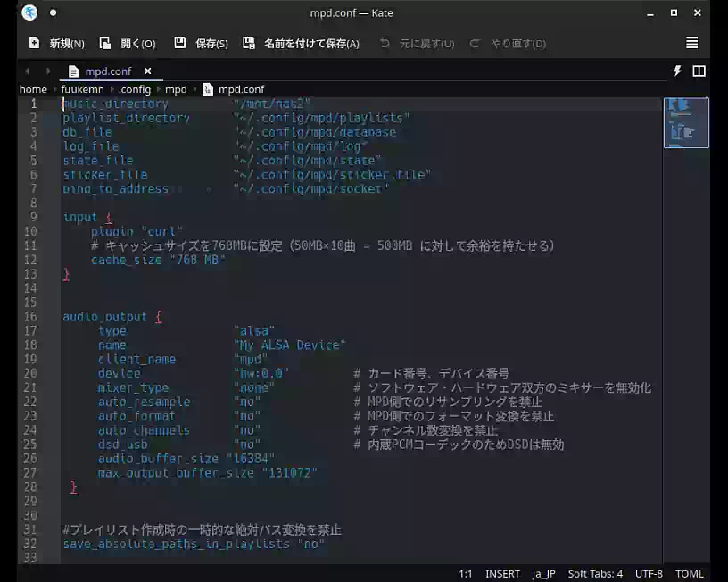
Task: Click 'mpd.conf' file in the breadcrumb
Action: tap(241, 89)
